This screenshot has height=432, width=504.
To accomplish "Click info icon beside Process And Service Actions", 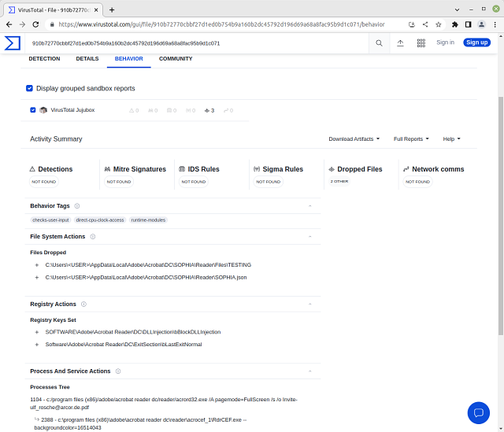I will [x=118, y=371].
